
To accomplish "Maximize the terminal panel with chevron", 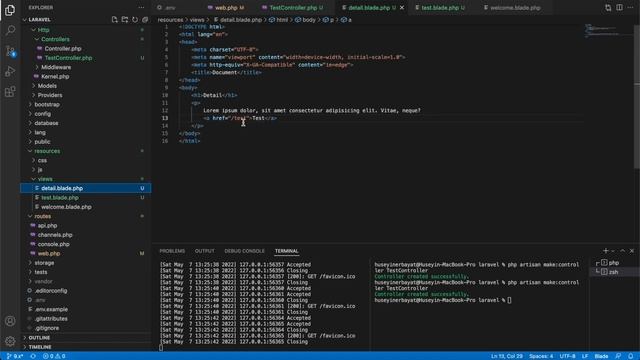I will (622, 251).
